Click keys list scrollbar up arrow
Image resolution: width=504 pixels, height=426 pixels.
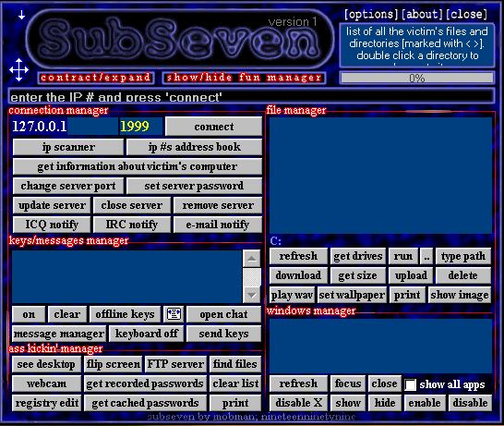pos(252,259)
